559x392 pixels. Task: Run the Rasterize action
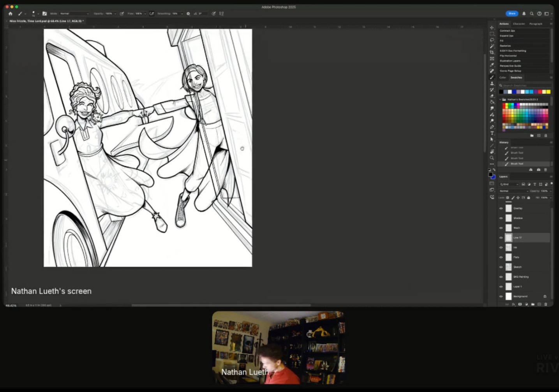tap(505, 46)
